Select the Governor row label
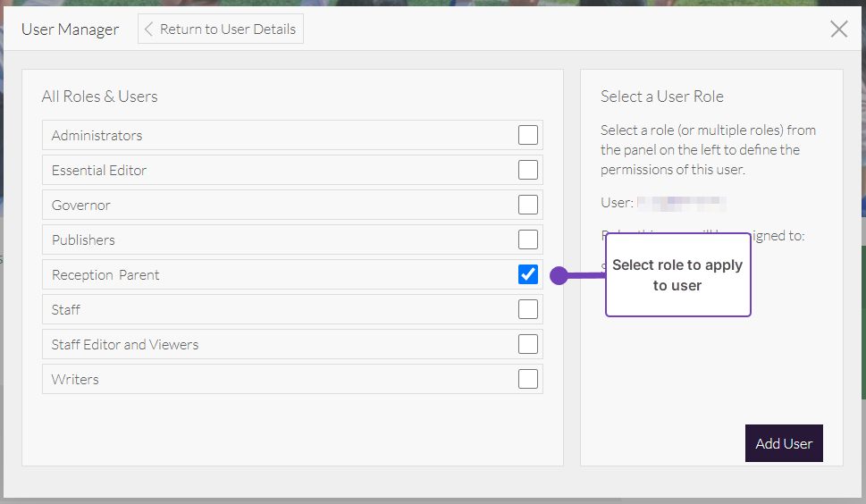The width and height of the screenshot is (866, 504). [x=81, y=206]
